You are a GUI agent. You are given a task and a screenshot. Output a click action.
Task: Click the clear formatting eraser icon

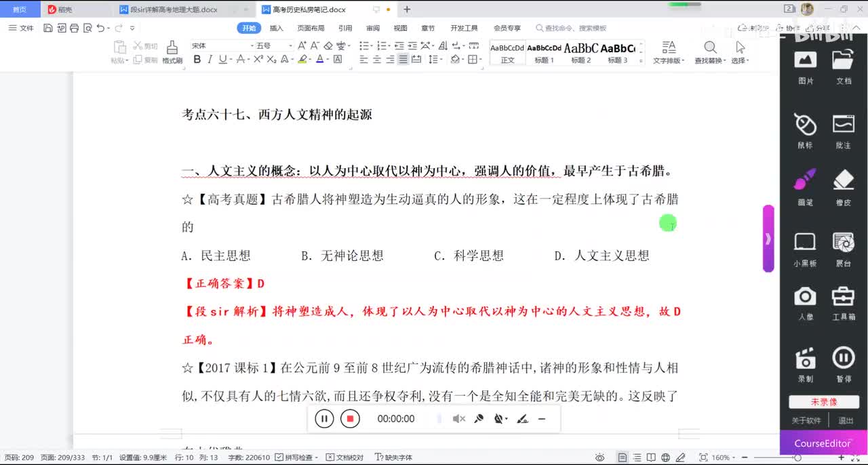pyautogui.click(x=328, y=45)
